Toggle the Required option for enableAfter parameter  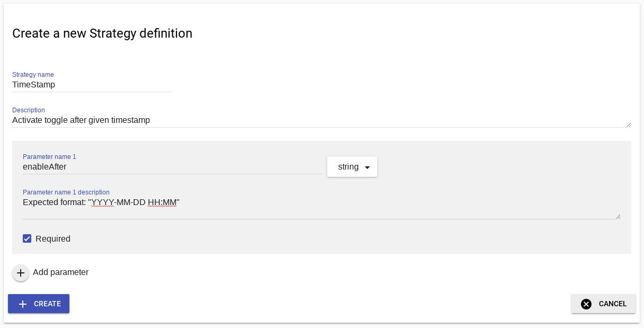(27, 238)
